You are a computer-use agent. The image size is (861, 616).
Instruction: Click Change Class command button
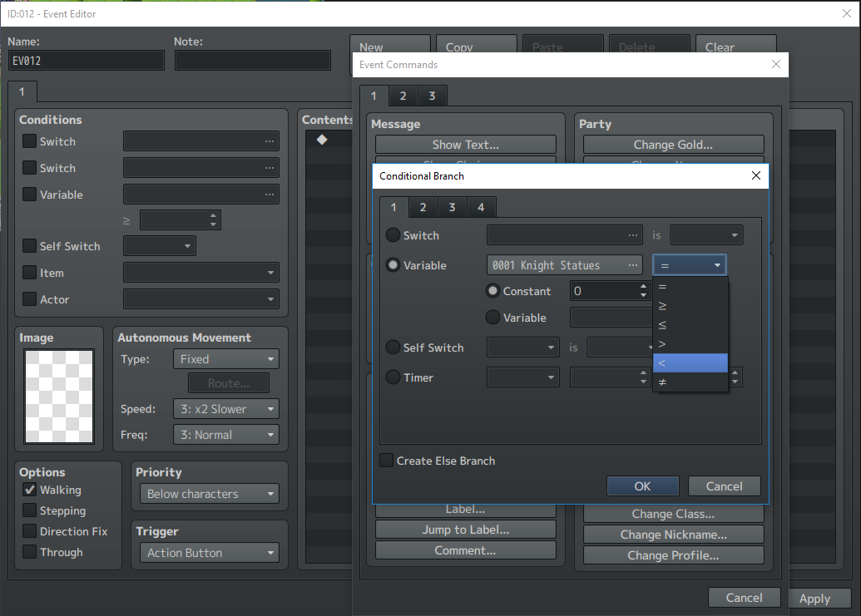coord(673,514)
